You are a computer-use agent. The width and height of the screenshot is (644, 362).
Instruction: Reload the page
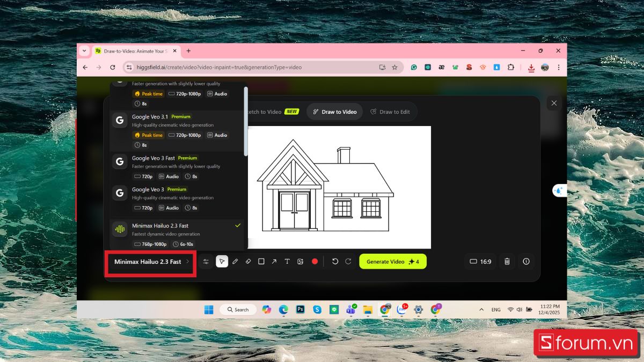coord(113,68)
